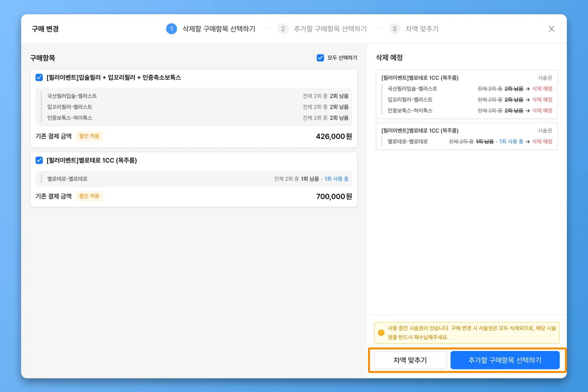Go to 차액 맞추기 step tab
The image size is (588, 392).
click(x=422, y=29)
